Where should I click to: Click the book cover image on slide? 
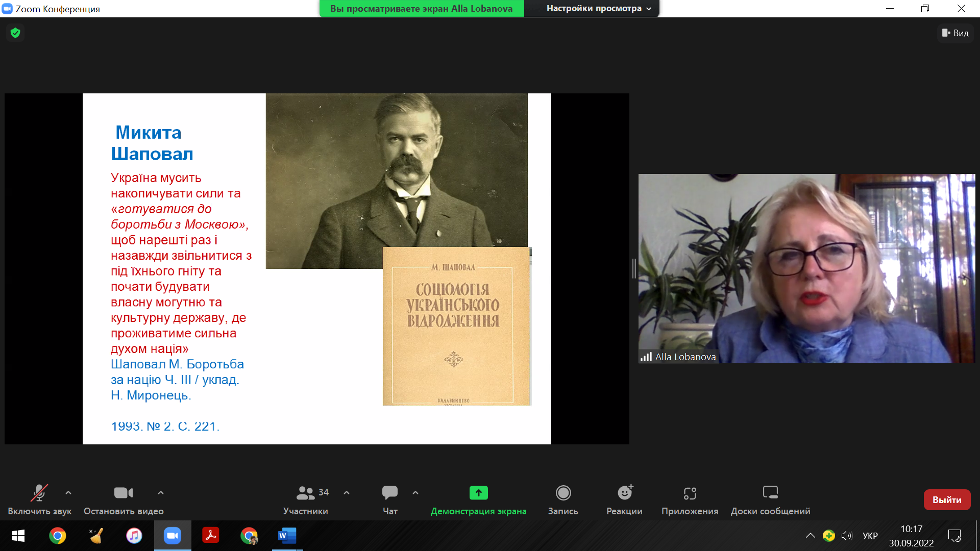click(457, 326)
